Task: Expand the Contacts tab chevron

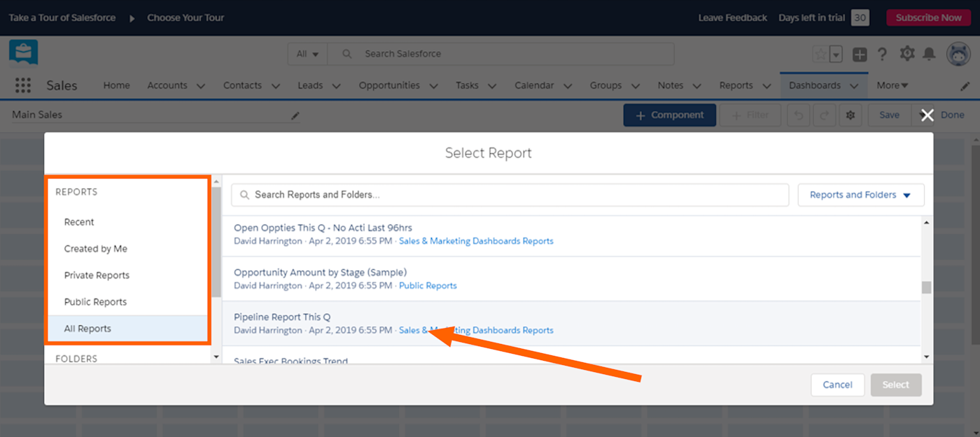Action: point(275,86)
